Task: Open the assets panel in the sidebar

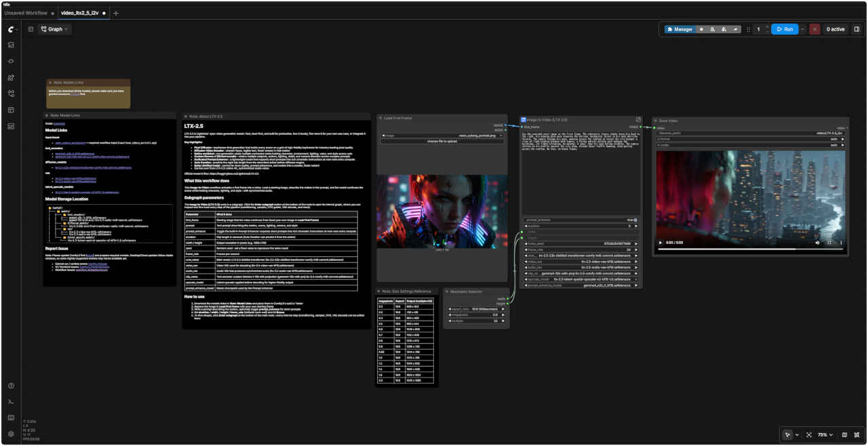Action: tap(11, 45)
